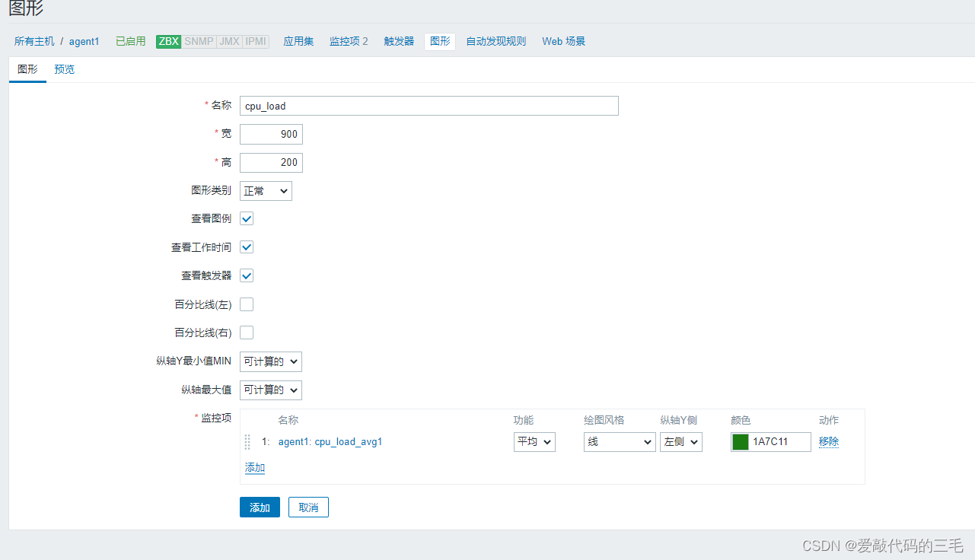Open the agent1: cpu_load_avg1 item link

tap(330, 441)
